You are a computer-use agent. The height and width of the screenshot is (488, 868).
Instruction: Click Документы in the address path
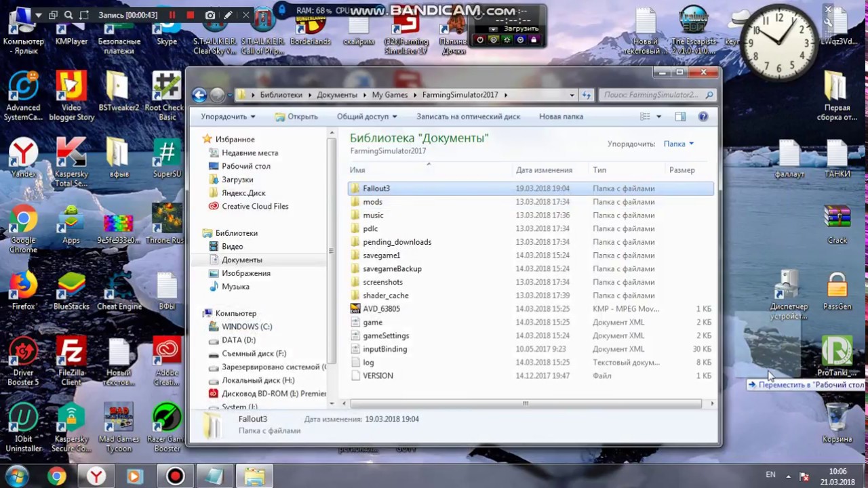coord(336,95)
